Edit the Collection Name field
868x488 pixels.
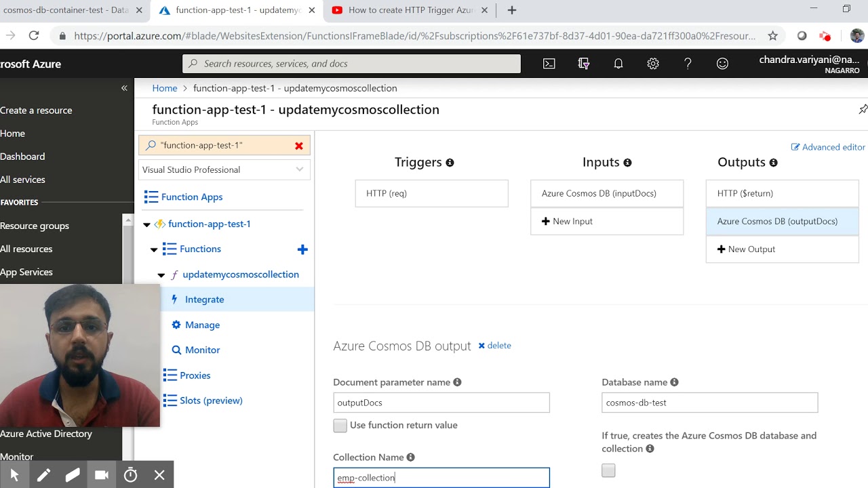pyautogui.click(x=441, y=478)
